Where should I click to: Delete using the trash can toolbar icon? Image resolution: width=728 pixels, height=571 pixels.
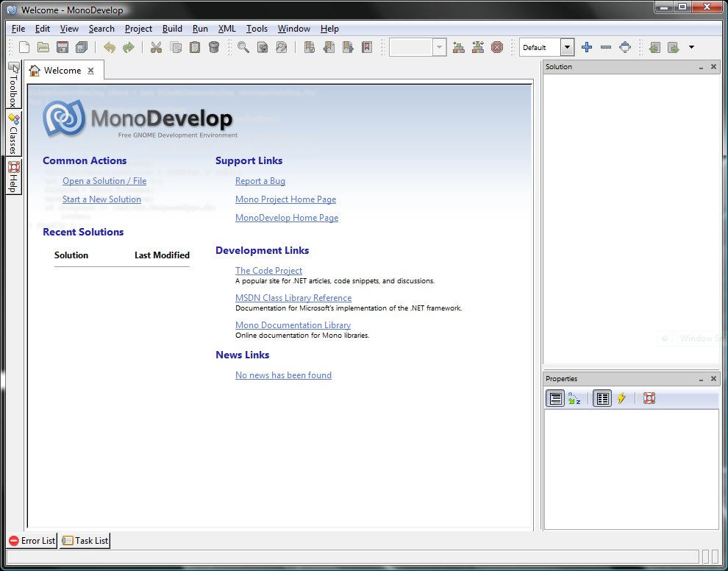coord(213,47)
